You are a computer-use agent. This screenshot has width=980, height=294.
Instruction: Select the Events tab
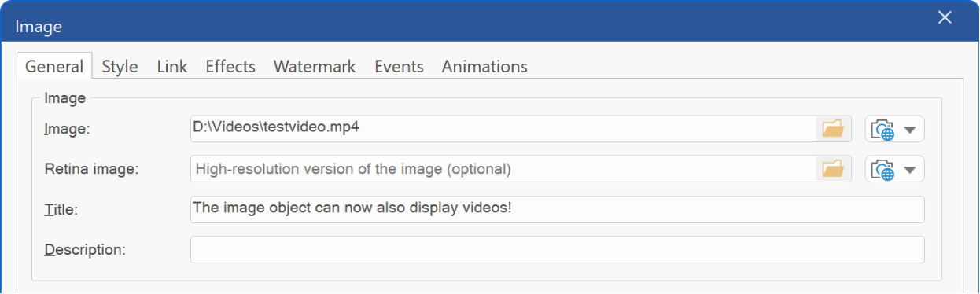pyautogui.click(x=399, y=67)
